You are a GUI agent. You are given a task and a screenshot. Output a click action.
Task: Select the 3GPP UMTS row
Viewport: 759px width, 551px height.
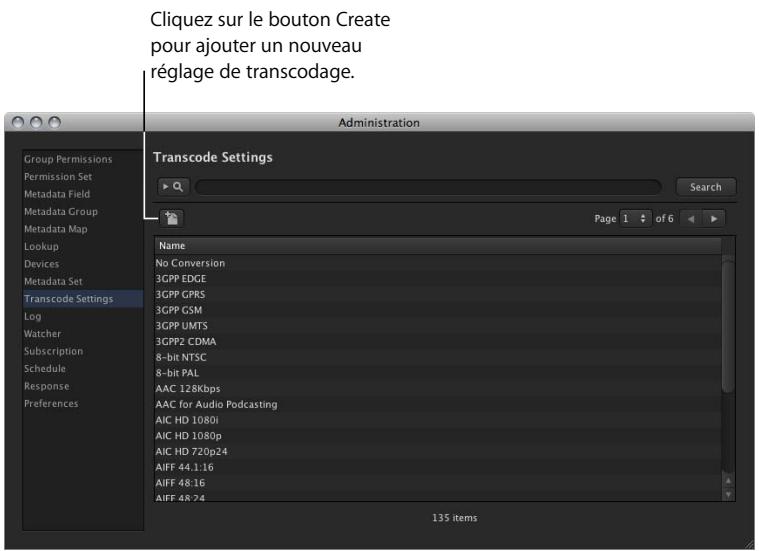(x=438, y=326)
